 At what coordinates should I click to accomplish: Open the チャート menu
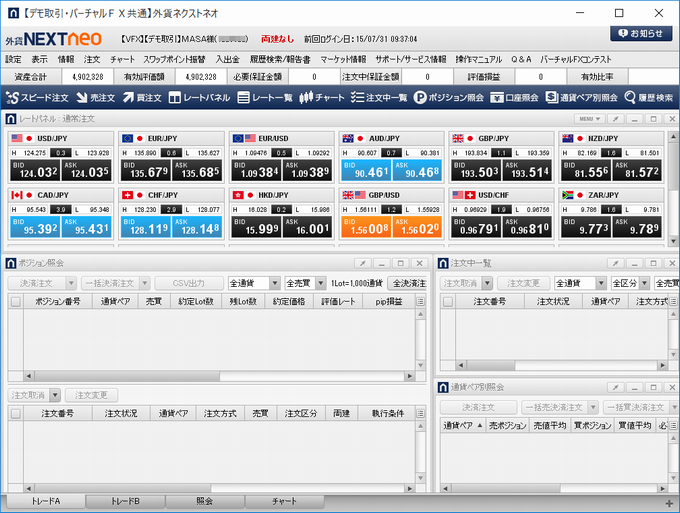122,59
